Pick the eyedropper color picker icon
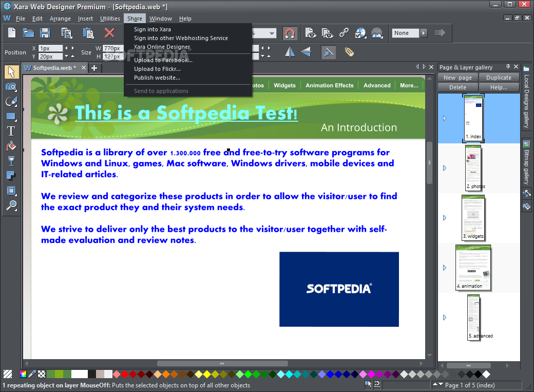 point(32,374)
